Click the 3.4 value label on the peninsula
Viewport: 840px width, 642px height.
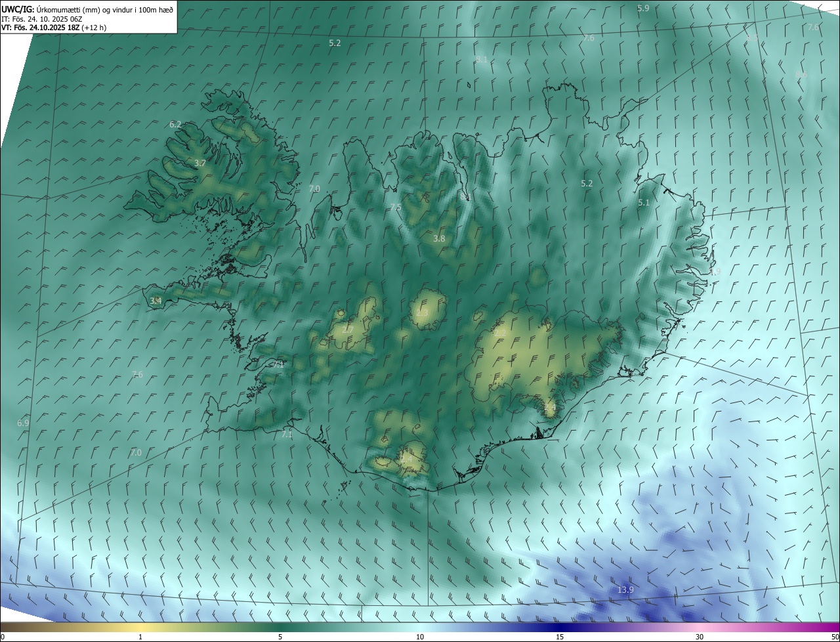pos(156,301)
